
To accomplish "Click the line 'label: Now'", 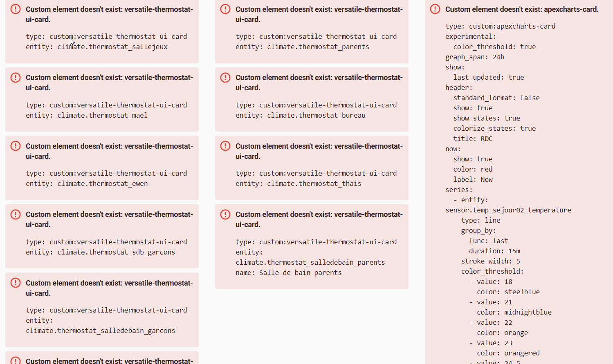I will click(x=473, y=179).
